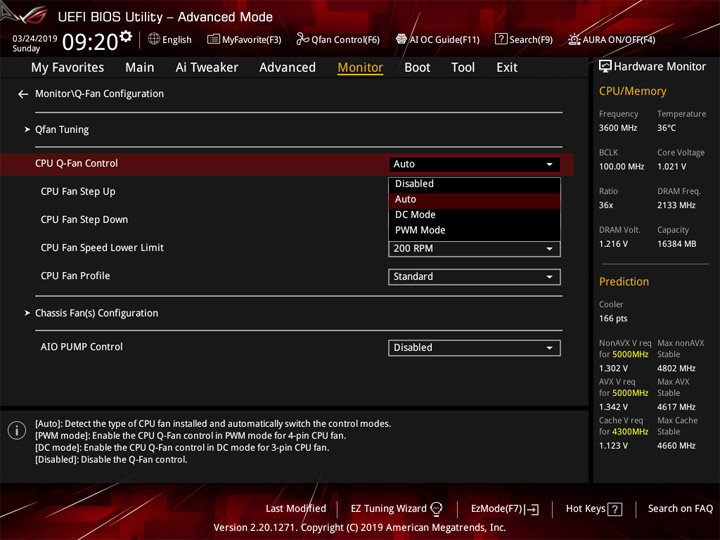
Task: Click the info icon in help panel
Action: [17, 430]
